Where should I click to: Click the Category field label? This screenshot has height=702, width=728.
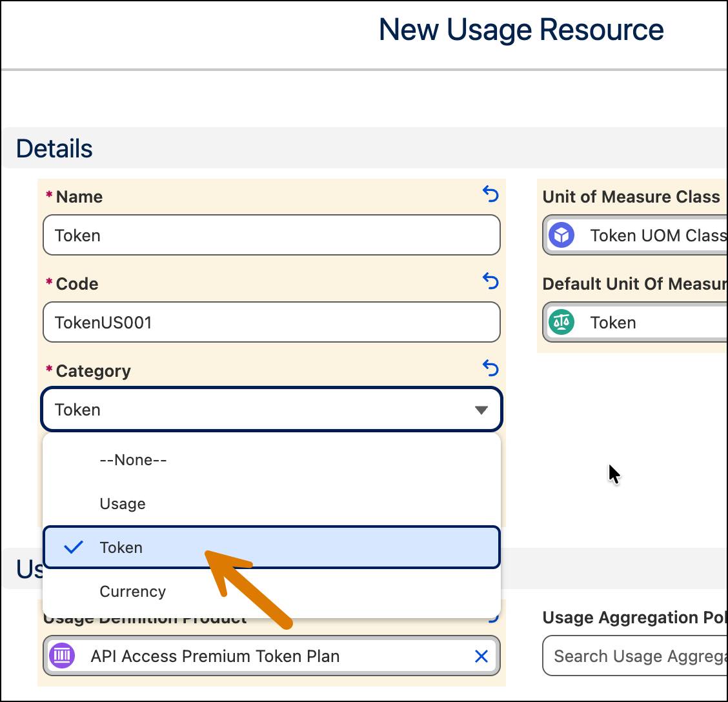(94, 371)
